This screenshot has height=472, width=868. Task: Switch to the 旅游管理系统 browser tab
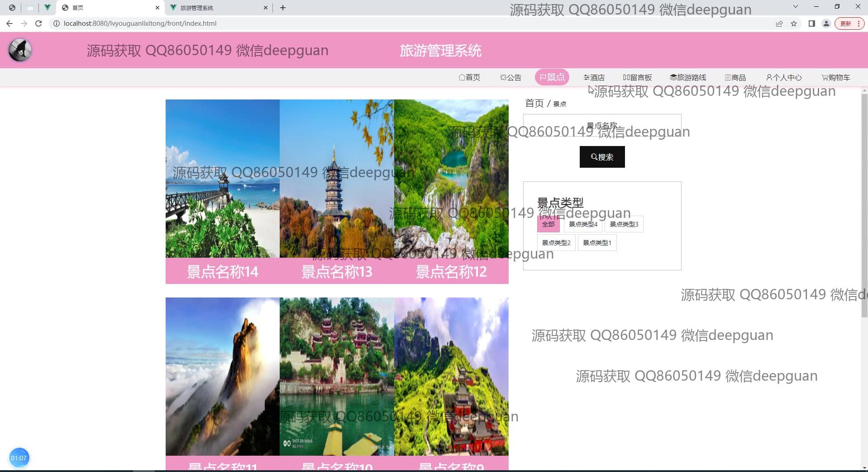click(219, 8)
